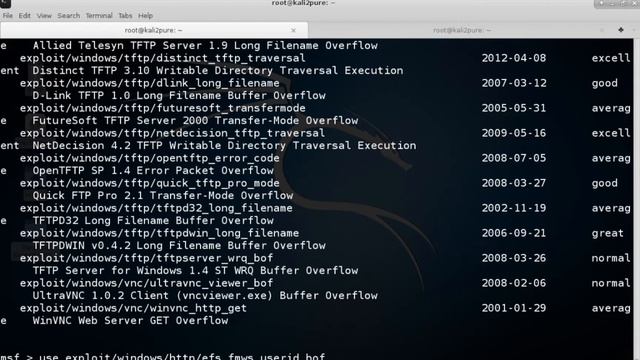Click the date 2002-11-19
Image resolution: width=640 pixels, height=360 pixels.
click(514, 208)
